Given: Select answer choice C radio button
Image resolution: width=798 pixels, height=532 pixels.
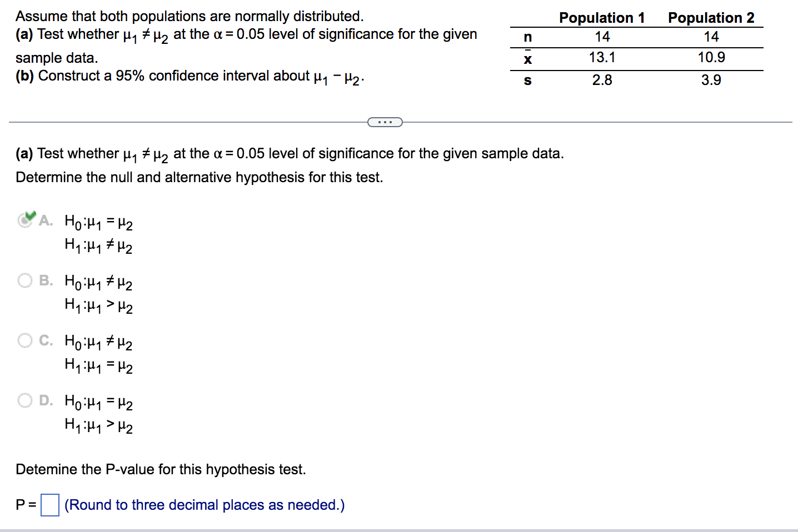Looking at the screenshot, I should pos(24,340).
